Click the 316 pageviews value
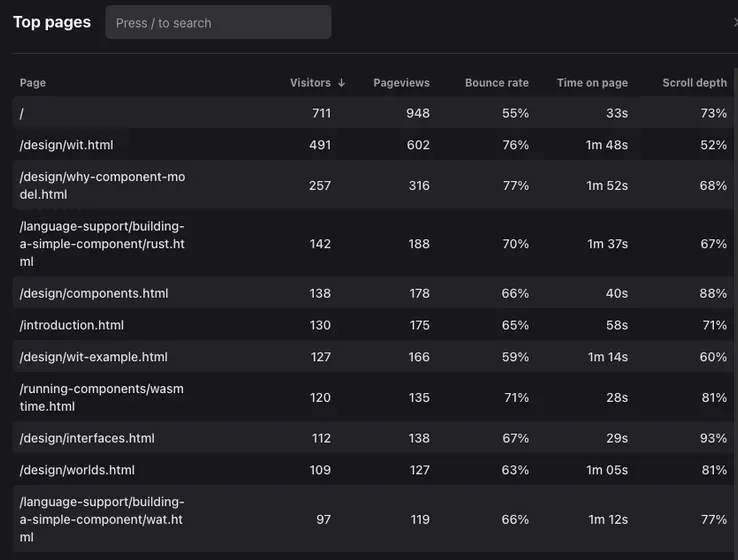The image size is (738, 560). (x=419, y=185)
